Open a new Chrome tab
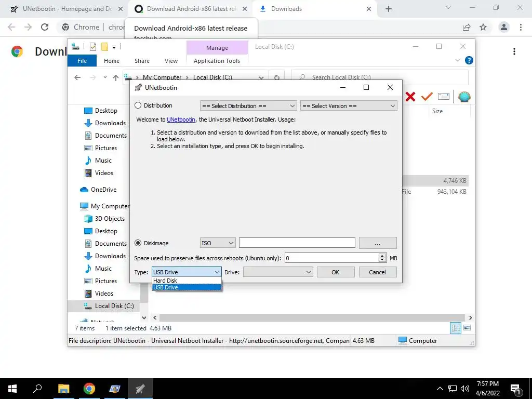Screen dimensions: 532x399 (389, 9)
